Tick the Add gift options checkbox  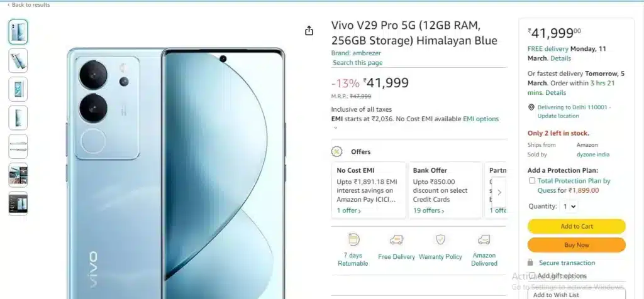(x=532, y=276)
